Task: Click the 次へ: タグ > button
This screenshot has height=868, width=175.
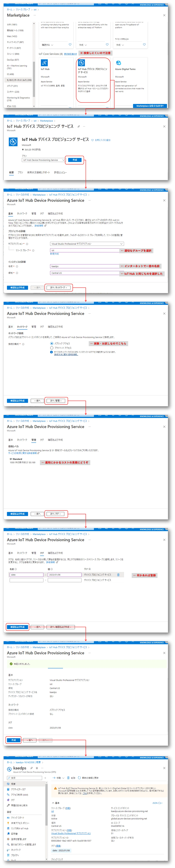Action: click(56, 514)
